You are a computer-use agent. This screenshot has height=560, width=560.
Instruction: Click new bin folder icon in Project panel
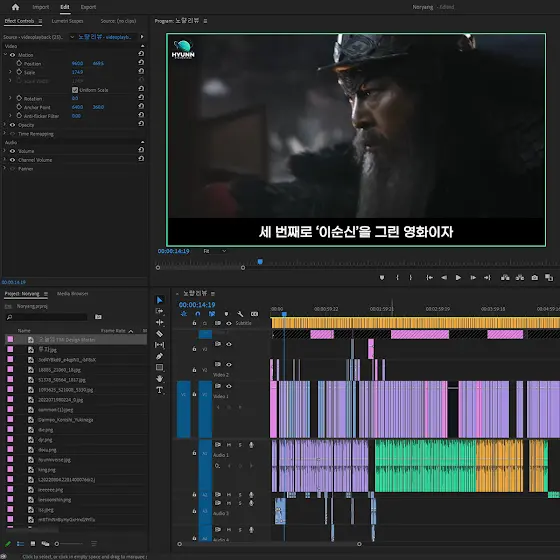click(x=98, y=317)
